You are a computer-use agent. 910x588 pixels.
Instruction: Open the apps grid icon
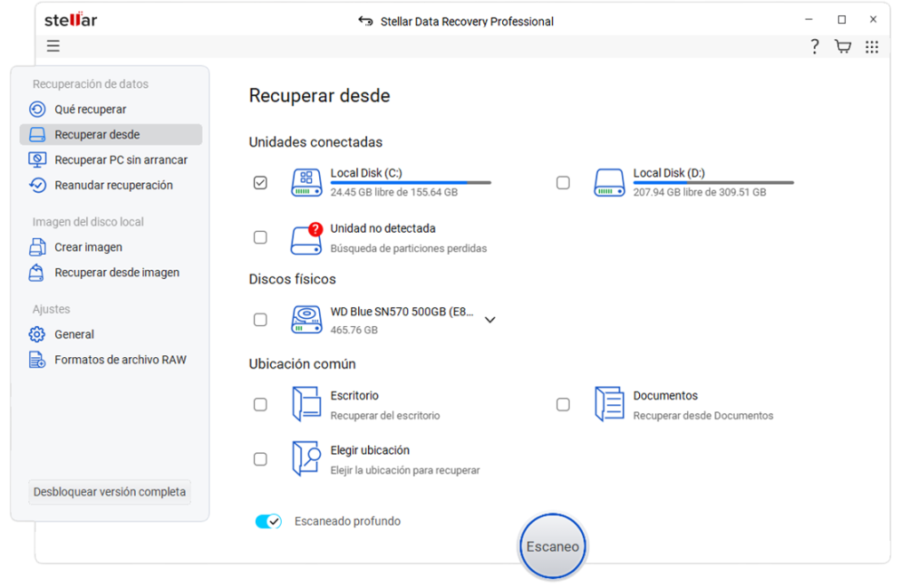tap(872, 47)
